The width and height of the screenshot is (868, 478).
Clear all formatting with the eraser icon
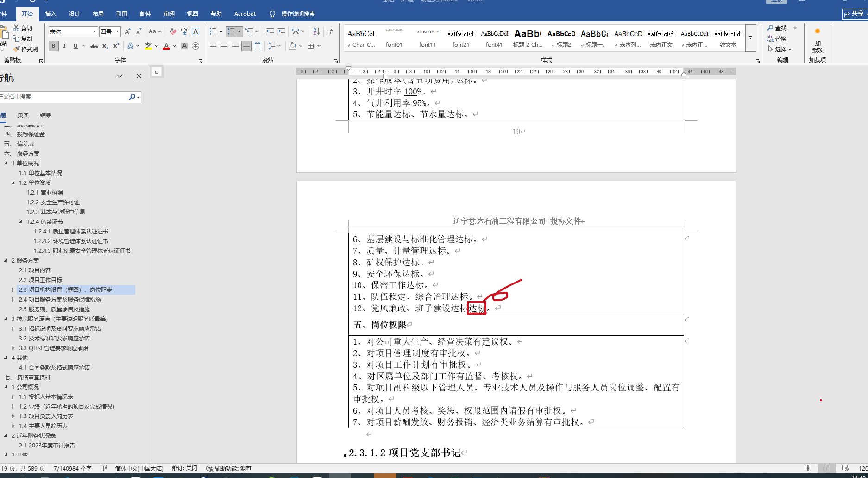[173, 31]
